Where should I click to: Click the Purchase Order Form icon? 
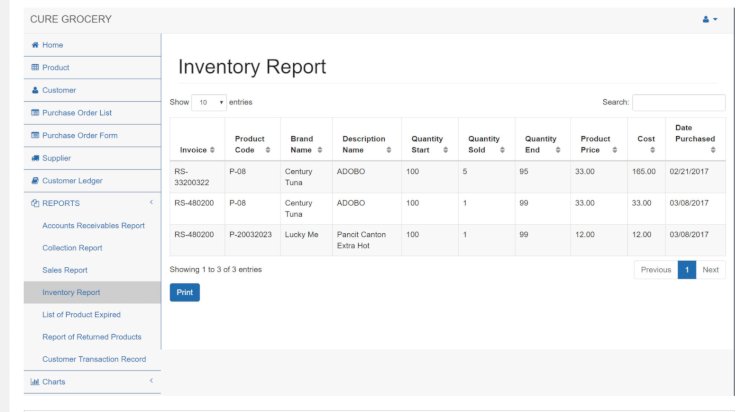tap(35, 135)
